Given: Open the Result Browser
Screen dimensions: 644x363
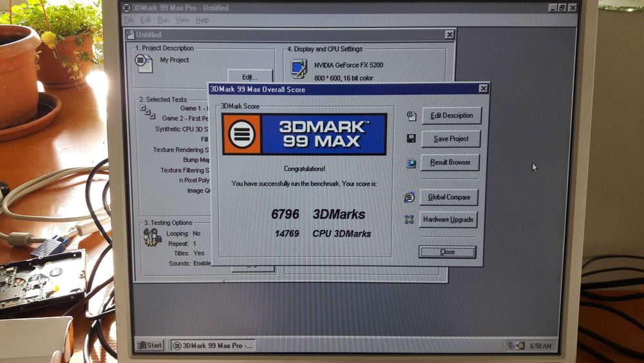Looking at the screenshot, I should click(x=450, y=162).
